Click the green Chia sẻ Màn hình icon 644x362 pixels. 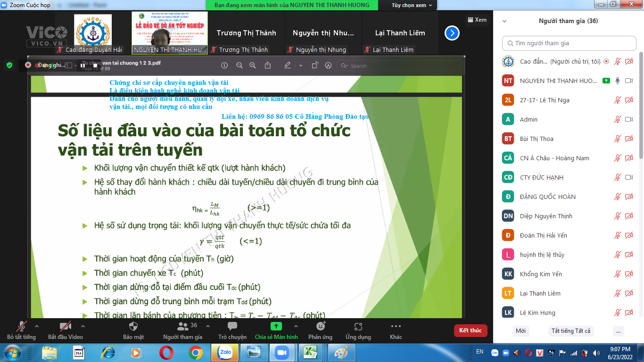(276, 326)
